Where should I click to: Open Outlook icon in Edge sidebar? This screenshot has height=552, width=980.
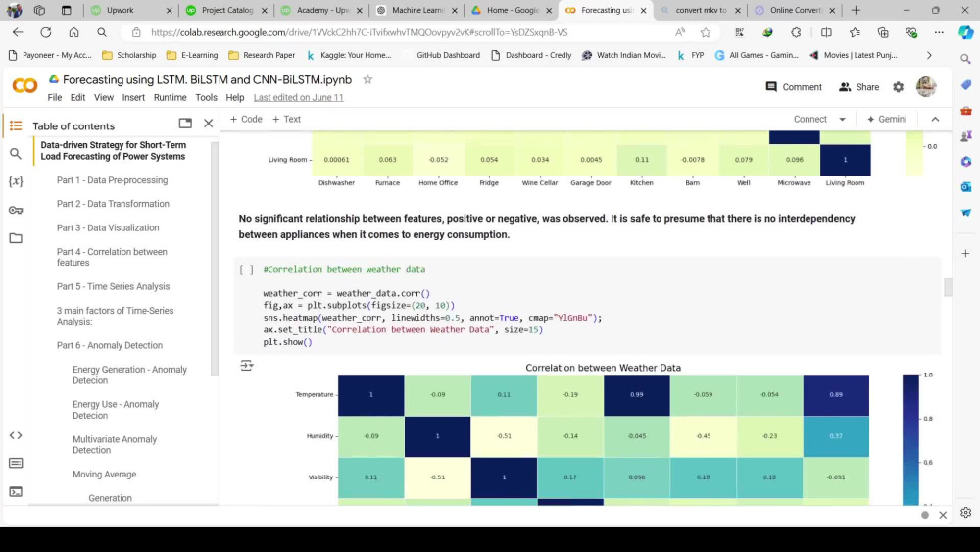point(965,187)
